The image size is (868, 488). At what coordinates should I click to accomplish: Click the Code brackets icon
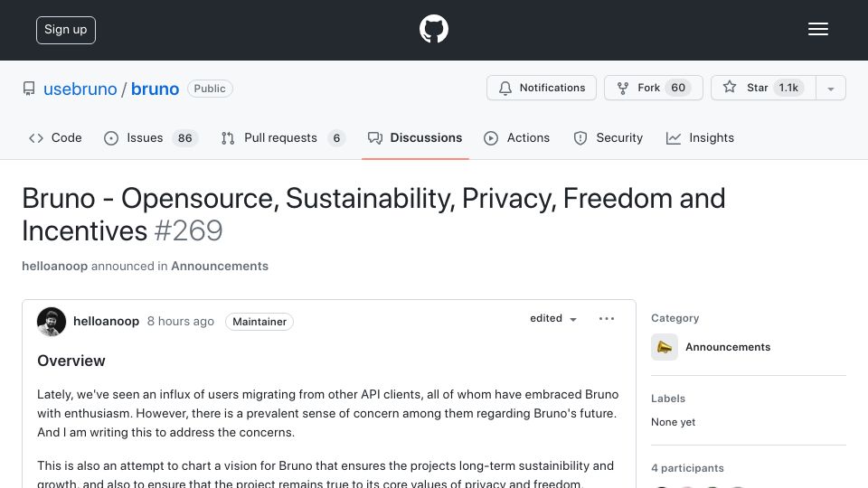36,138
